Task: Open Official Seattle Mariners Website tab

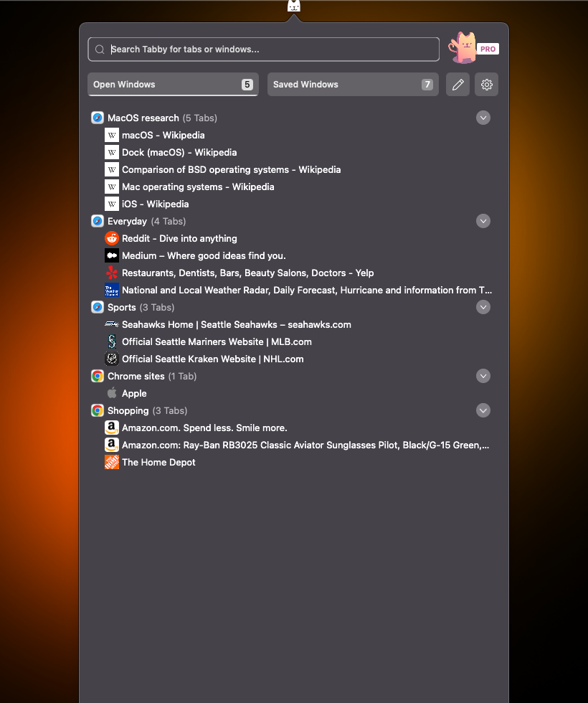Action: tap(217, 341)
